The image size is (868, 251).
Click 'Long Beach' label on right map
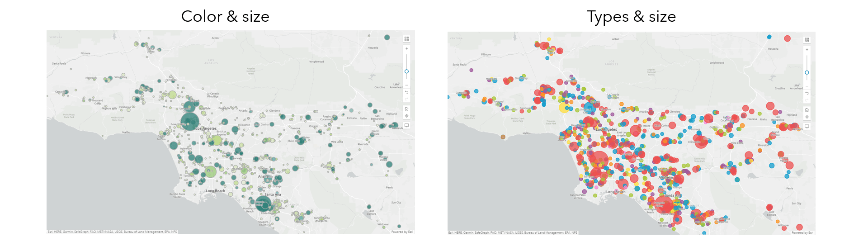tap(616, 192)
